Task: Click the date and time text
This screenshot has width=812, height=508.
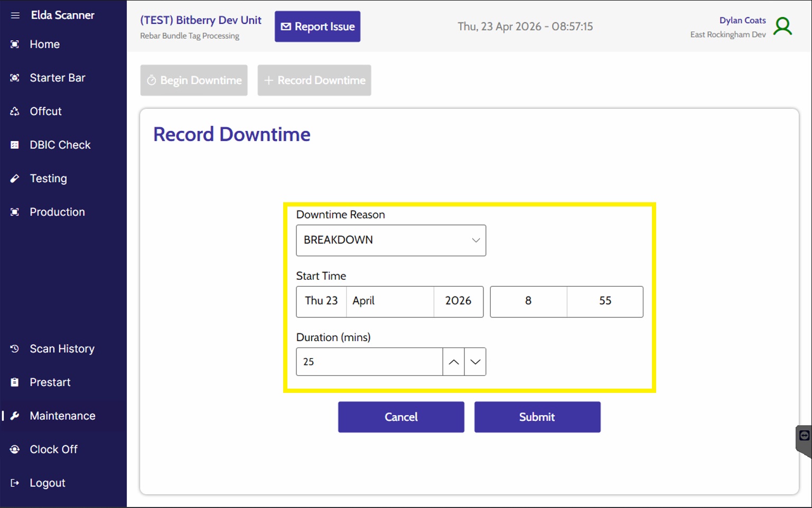Action: pyautogui.click(x=525, y=26)
